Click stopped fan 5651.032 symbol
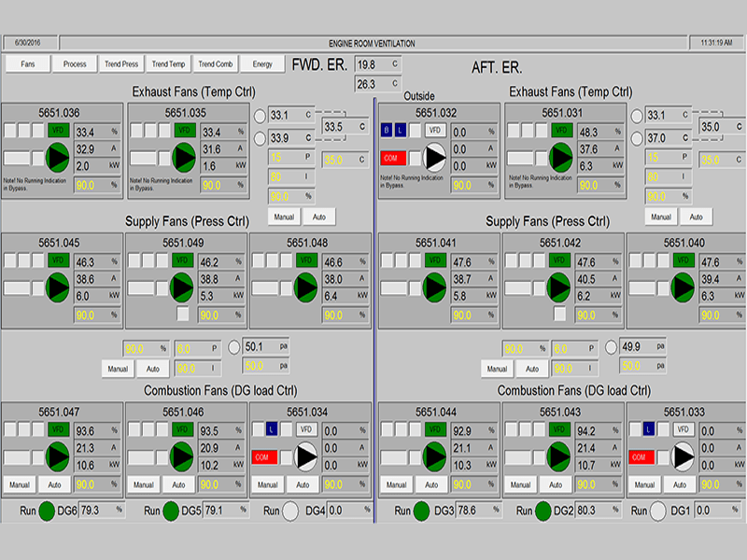 point(435,157)
